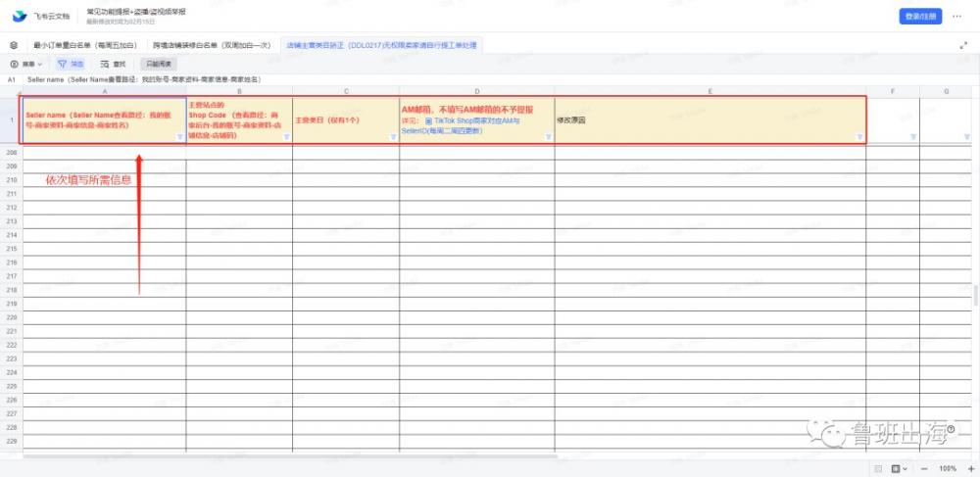The image size is (980, 477).
Task: Select row 220 header
Action: [11, 317]
